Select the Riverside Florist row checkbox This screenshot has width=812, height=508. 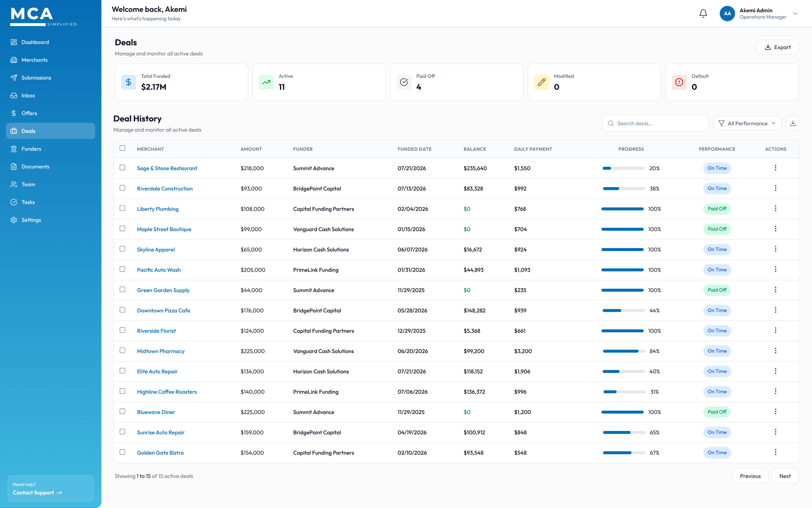[x=122, y=330]
